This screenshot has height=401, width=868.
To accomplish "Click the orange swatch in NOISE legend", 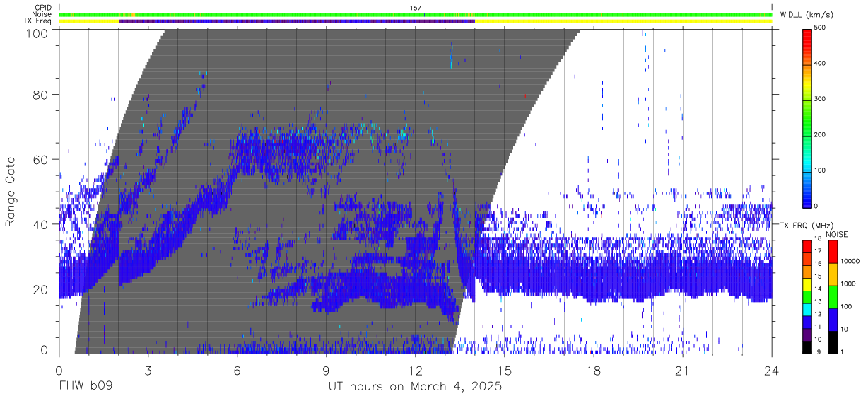I will coord(833,274).
